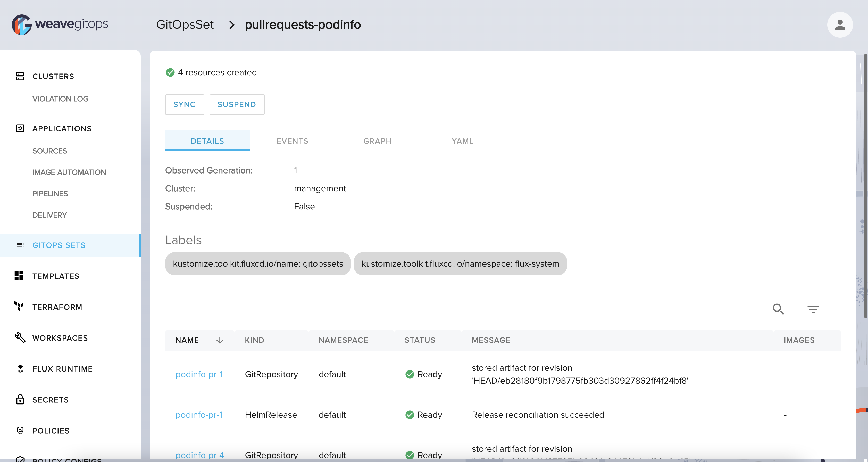Open Secrets via the padlock icon
The height and width of the screenshot is (462, 868).
click(20, 400)
